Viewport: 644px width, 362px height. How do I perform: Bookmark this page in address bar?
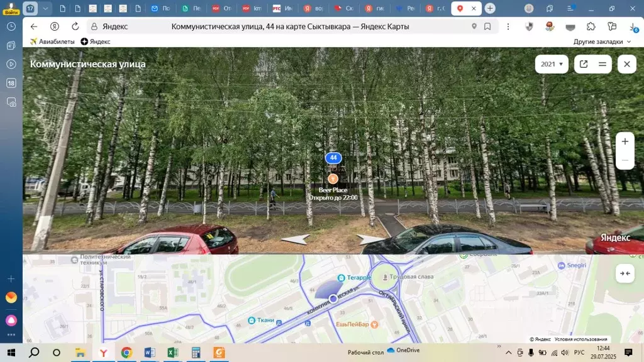[x=487, y=26]
